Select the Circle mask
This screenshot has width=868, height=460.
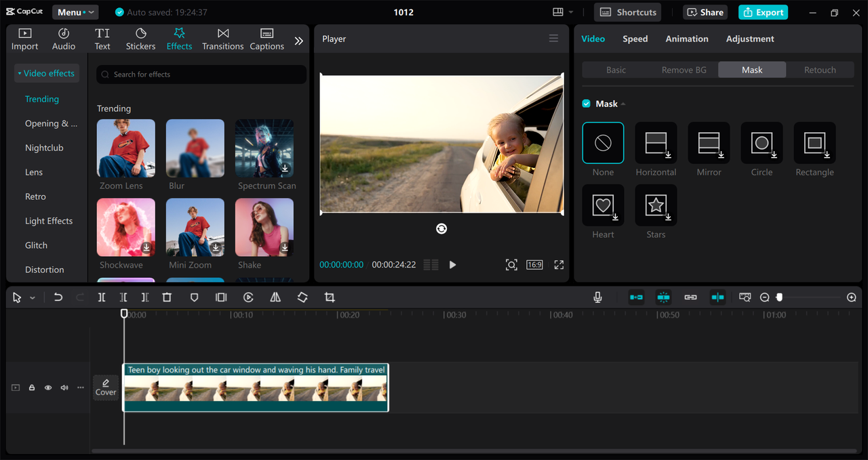point(762,143)
